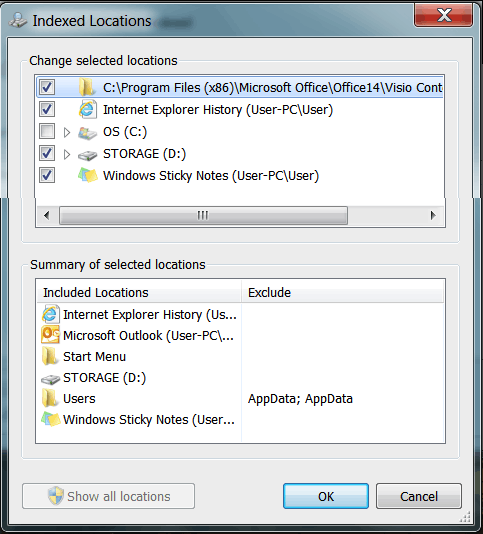Image resolution: width=483 pixels, height=534 pixels.
Task: Click the horizontal scrollbar thumb
Action: pos(203,215)
